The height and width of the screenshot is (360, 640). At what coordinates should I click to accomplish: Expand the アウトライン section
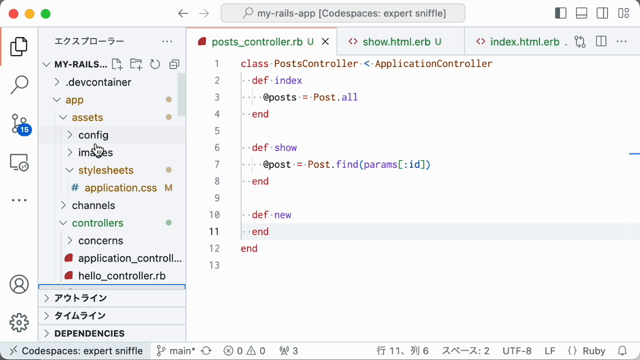click(x=112, y=298)
